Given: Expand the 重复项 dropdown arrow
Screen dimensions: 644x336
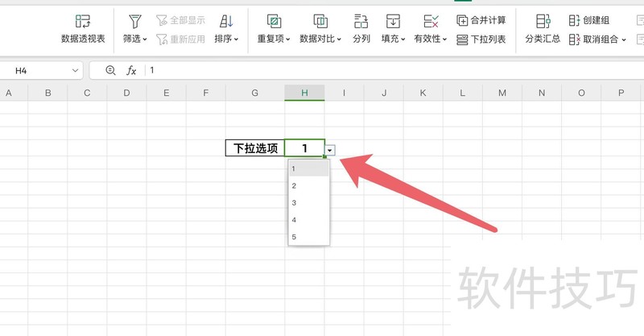Looking at the screenshot, I should (x=288, y=39).
